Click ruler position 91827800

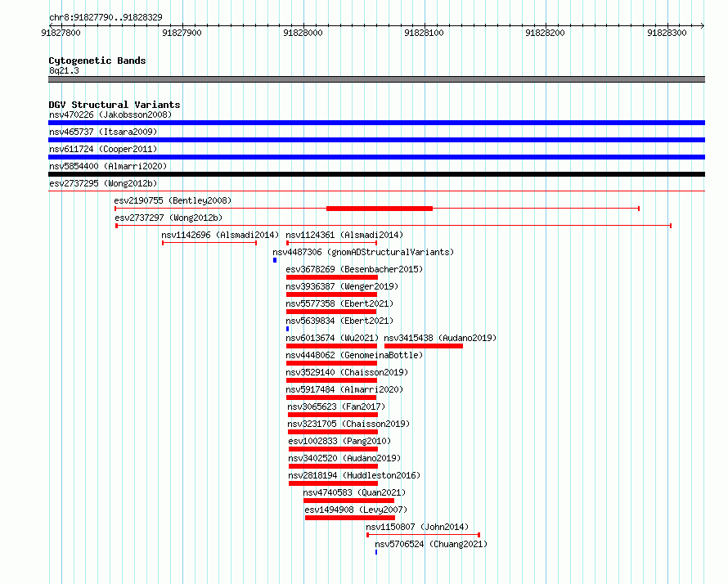point(61,33)
